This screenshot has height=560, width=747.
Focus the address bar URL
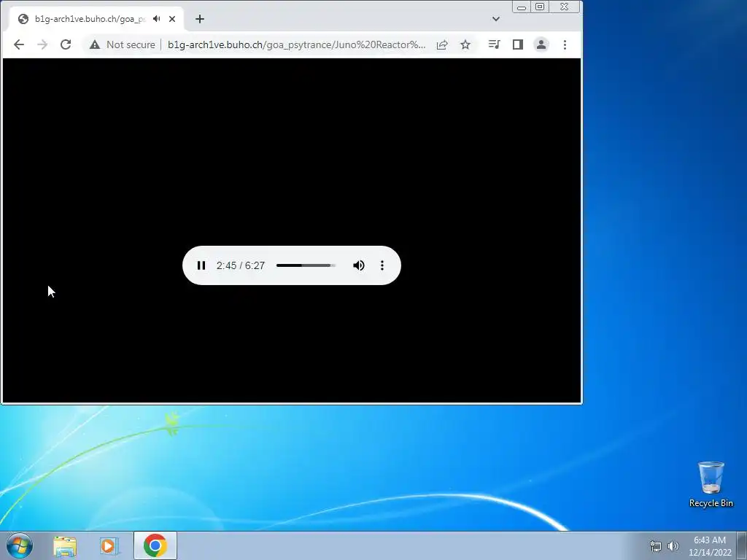pos(296,44)
